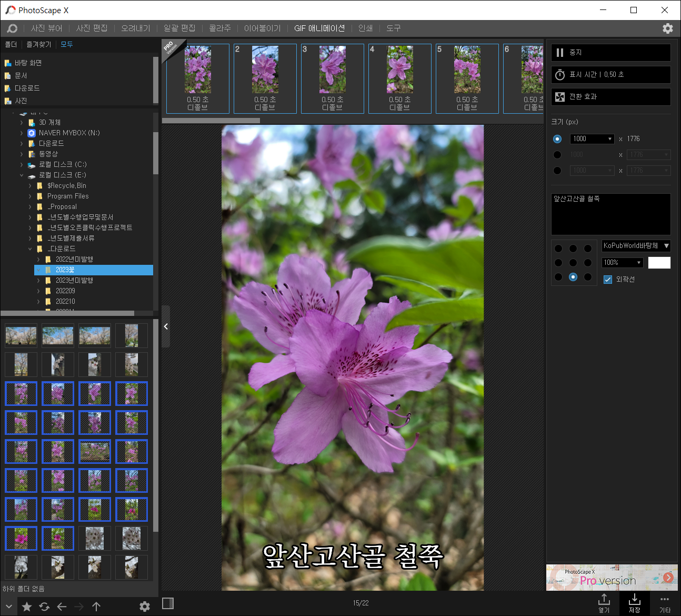Collapse the left panel with the arrow handle
Viewport: 681px width, 616px height.
(166, 326)
